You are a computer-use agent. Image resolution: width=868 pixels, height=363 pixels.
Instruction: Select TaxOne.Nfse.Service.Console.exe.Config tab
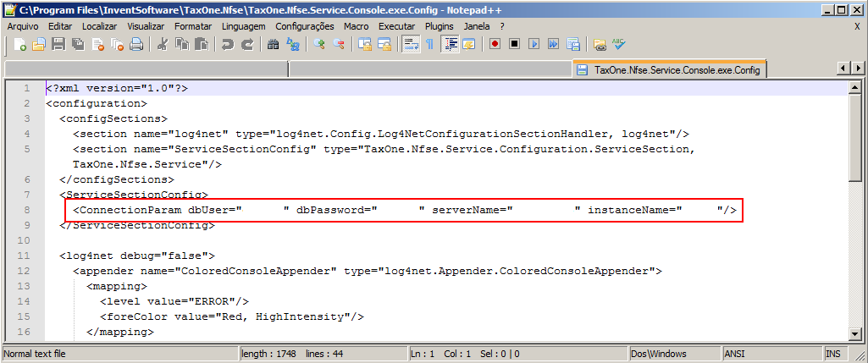pyautogui.click(x=670, y=69)
